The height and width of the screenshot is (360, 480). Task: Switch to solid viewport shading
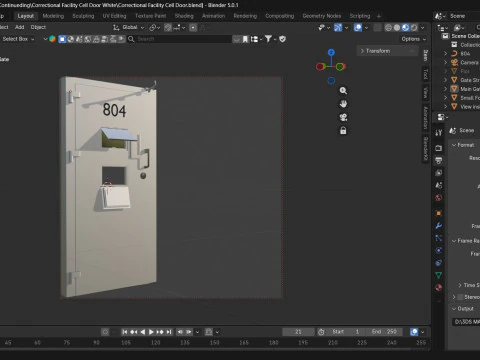397,28
